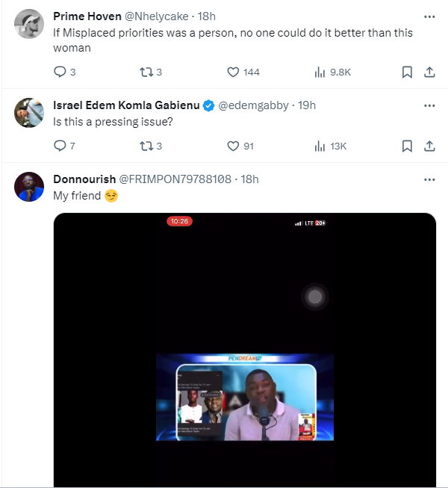
Task: Reply to Israel Edem Komla Gabienu's tweet
Action: coord(60,146)
